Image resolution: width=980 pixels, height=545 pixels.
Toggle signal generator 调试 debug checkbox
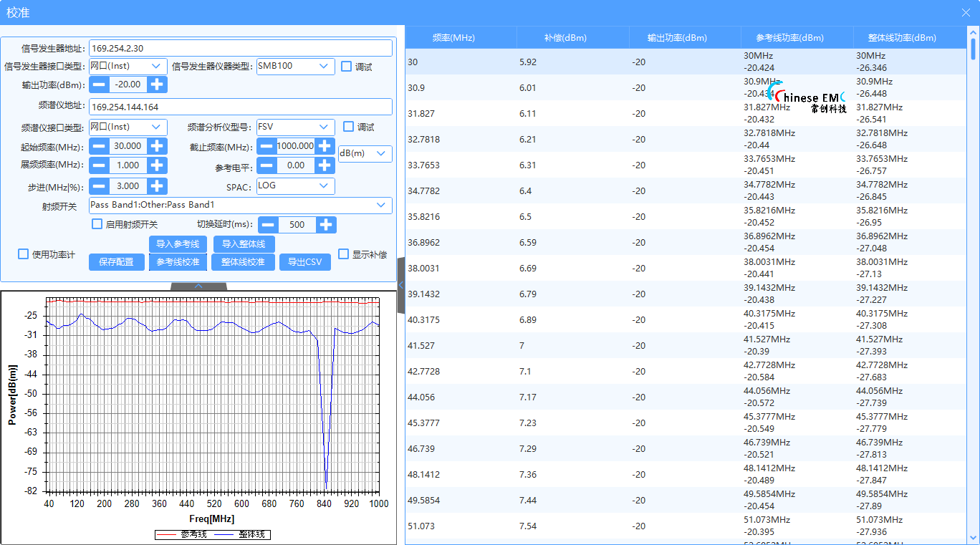[347, 66]
